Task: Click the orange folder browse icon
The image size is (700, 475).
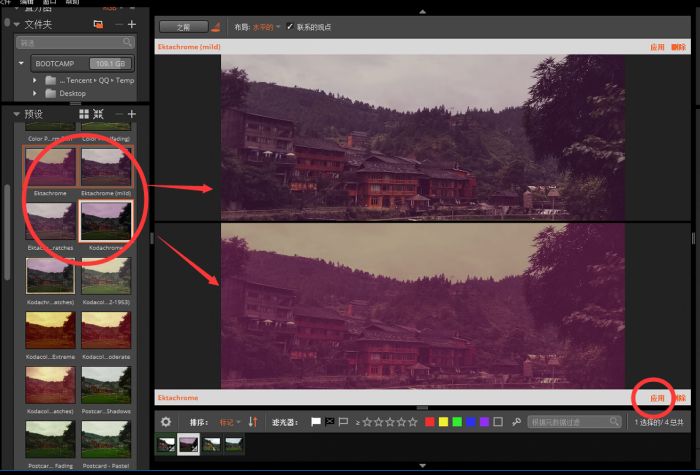Action: click(97, 23)
